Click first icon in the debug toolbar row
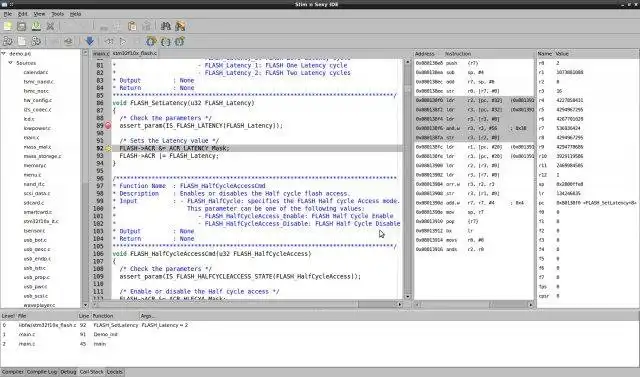Screen dimensions: 640x377 [8, 41]
